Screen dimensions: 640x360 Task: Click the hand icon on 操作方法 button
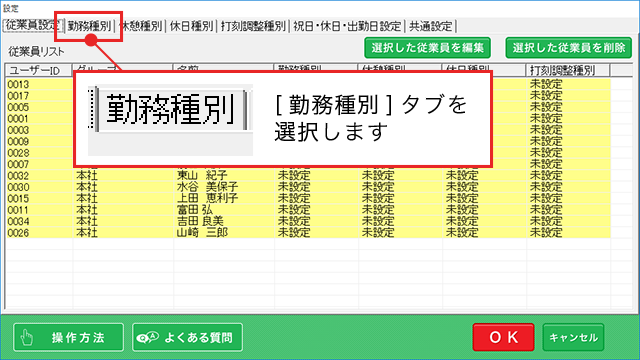27,338
